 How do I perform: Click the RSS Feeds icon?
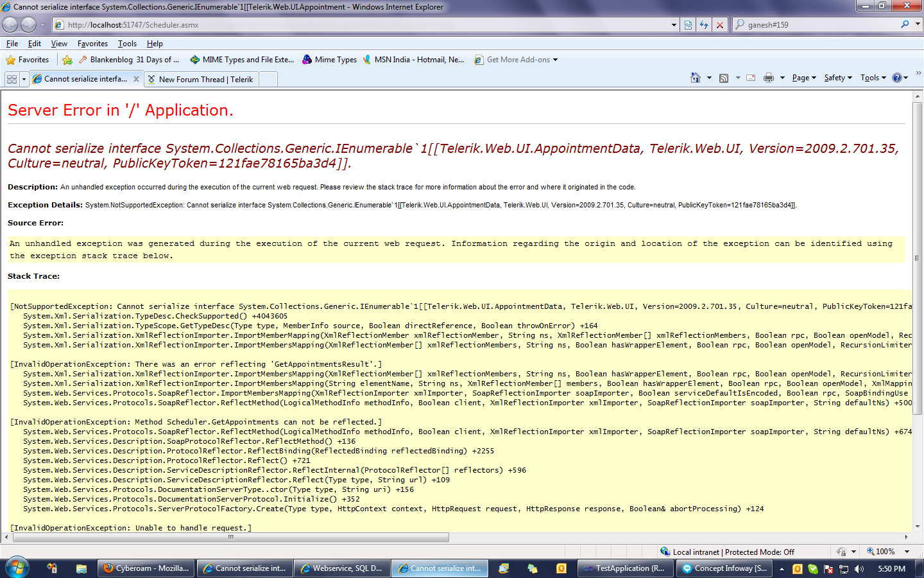(x=724, y=78)
